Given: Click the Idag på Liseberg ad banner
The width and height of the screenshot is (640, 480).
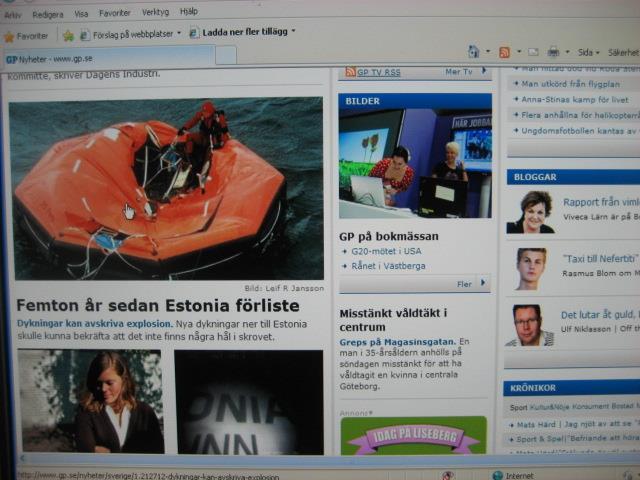Looking at the screenshot, I should 413,436.
